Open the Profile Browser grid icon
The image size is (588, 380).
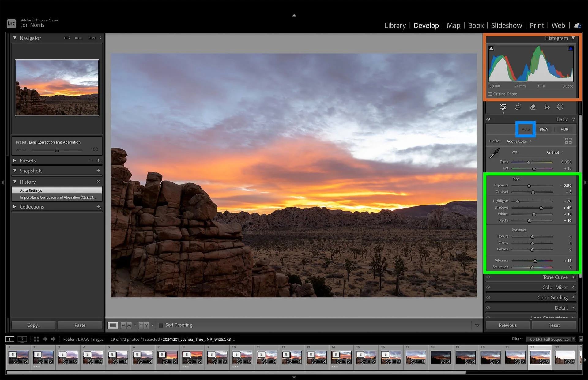[x=568, y=141]
